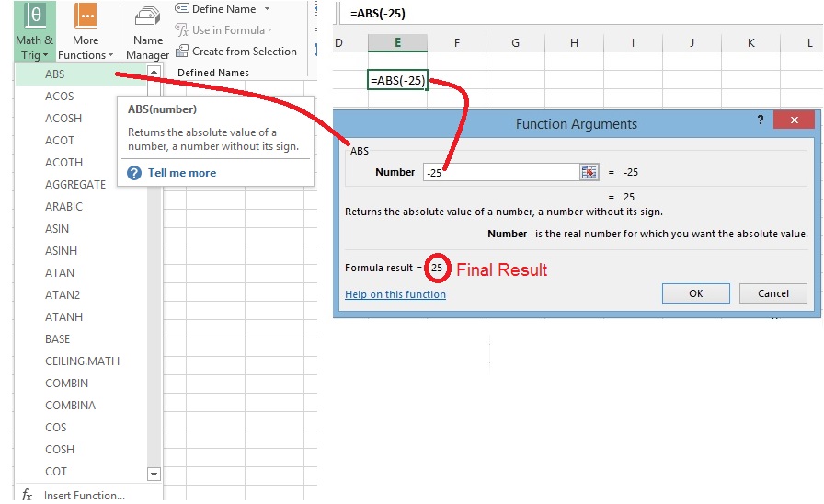The width and height of the screenshot is (824, 504).
Task: Click Cancel in Function Arguments dialog
Action: [773, 293]
